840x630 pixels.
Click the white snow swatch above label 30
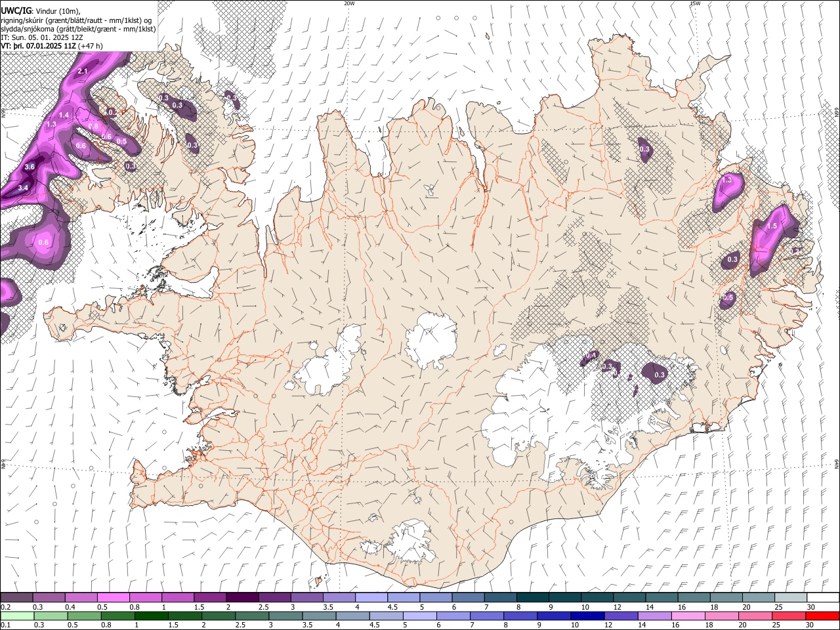[x=823, y=597]
